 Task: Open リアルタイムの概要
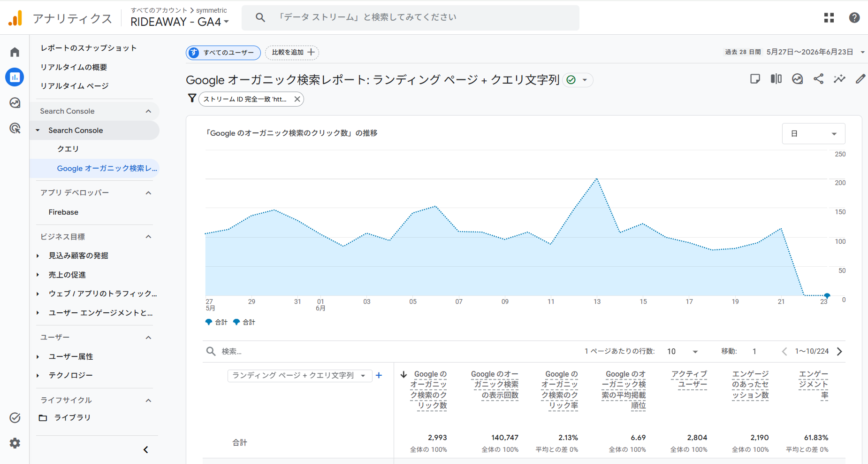coord(74,67)
